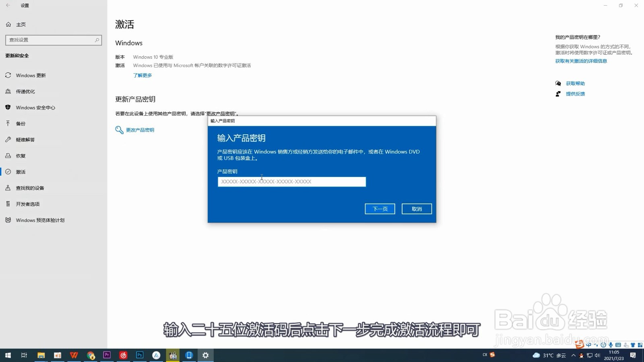Click the Sogou input icon in the taskbar
The width and height of the screenshot is (644, 362).
coord(492,355)
